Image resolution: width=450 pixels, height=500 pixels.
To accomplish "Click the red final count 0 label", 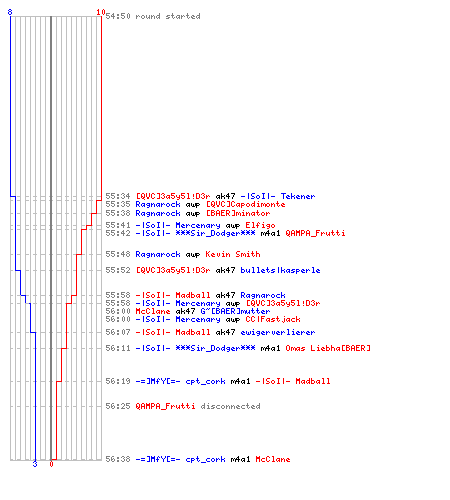I will [x=51, y=464].
